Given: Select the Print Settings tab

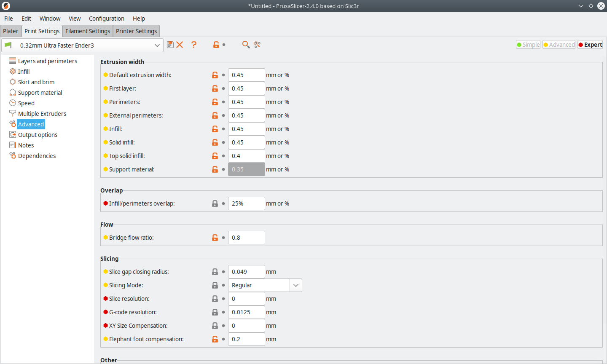Looking at the screenshot, I should coord(42,31).
